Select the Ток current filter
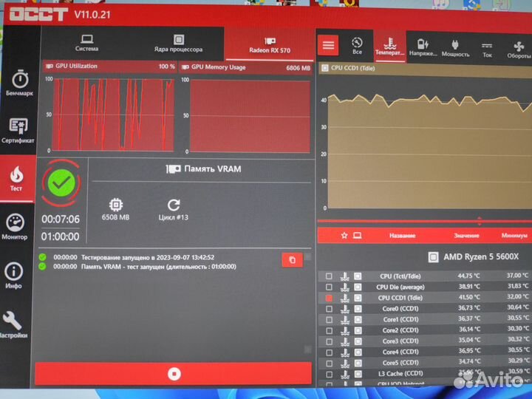 point(487,50)
